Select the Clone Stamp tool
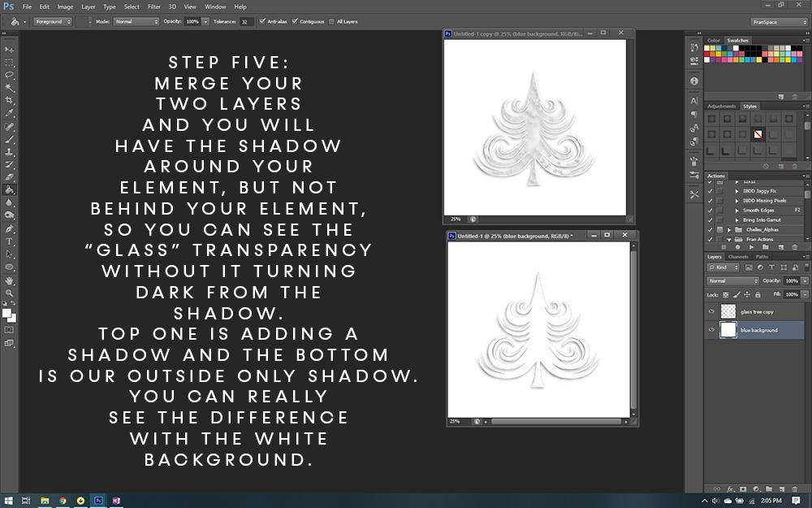The image size is (812, 508). (x=9, y=153)
